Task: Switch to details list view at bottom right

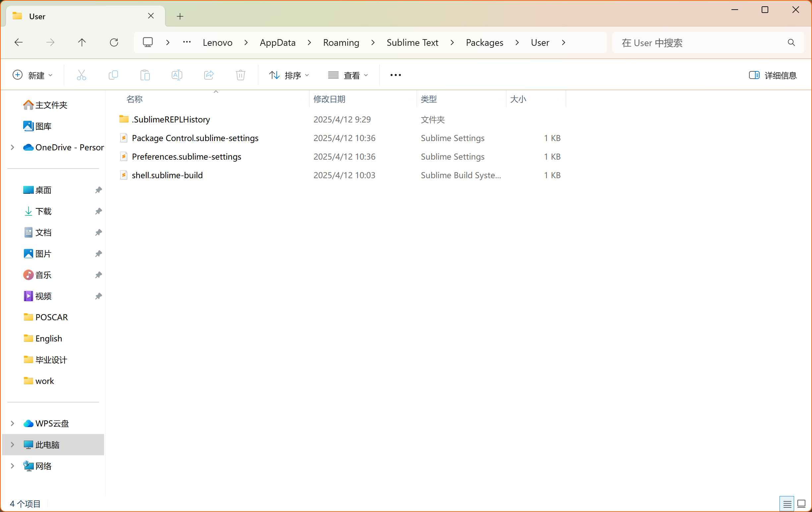Action: click(x=787, y=504)
